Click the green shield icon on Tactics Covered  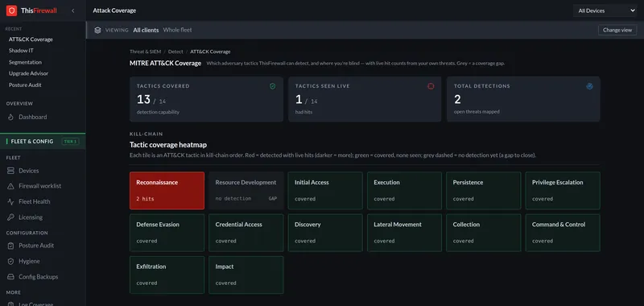tap(272, 86)
